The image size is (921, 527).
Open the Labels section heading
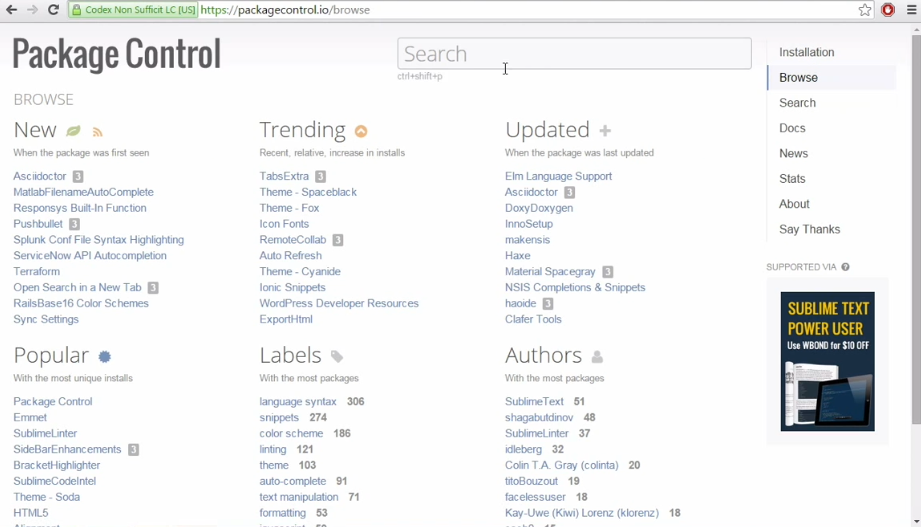290,355
